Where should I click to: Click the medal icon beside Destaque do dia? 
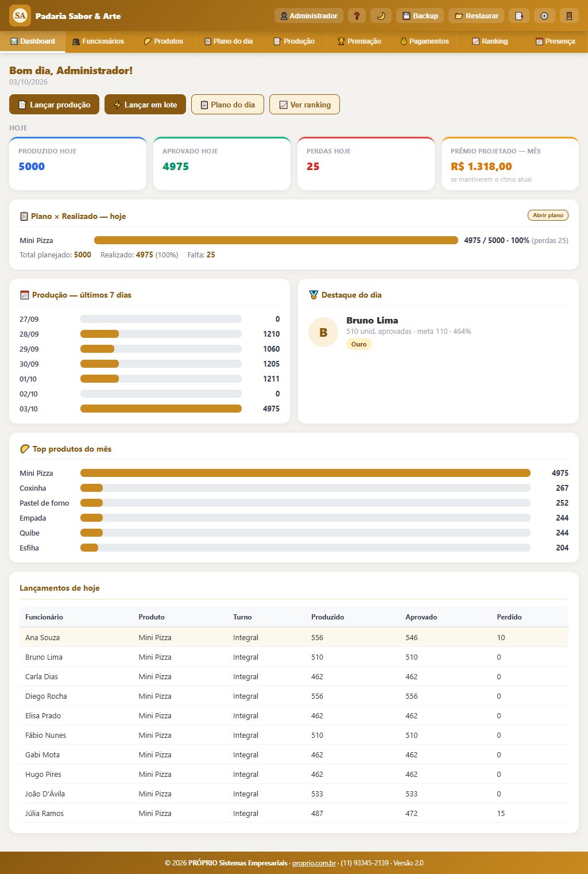[x=314, y=295]
